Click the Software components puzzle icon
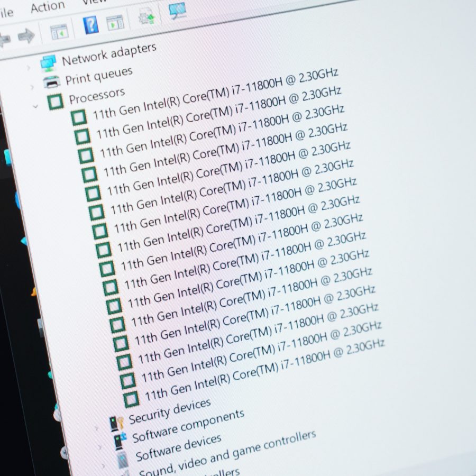 tap(120, 441)
